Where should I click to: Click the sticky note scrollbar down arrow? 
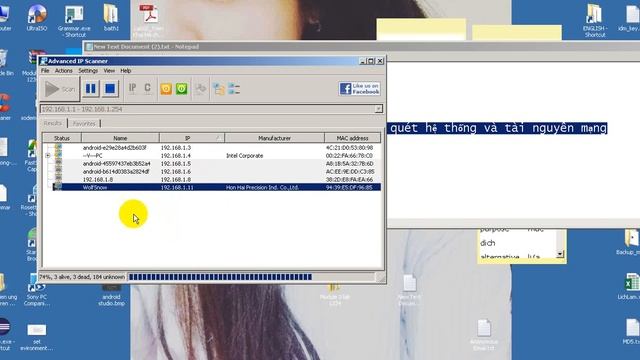(x=560, y=254)
